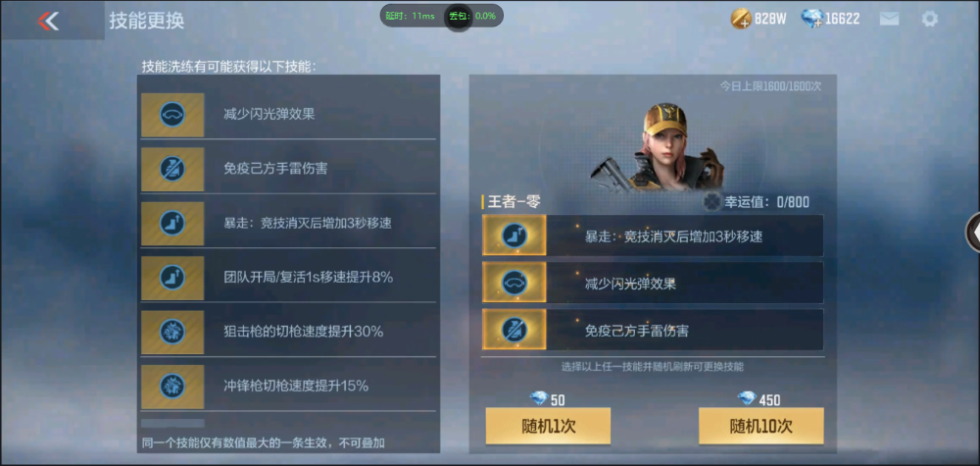Open the mail envelope icon
The height and width of the screenshot is (466, 980).
(x=889, y=19)
